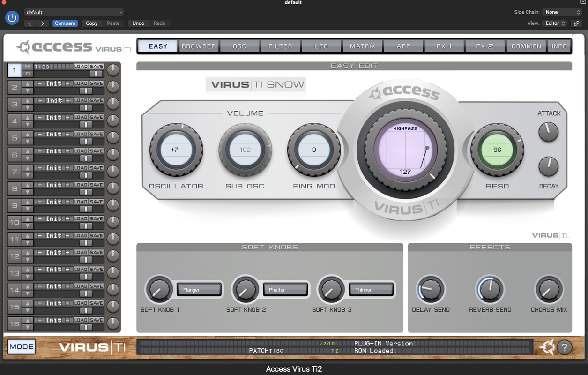The width and height of the screenshot is (588, 375).
Task: Toggle the D button on part 1
Action: [x=28, y=74]
